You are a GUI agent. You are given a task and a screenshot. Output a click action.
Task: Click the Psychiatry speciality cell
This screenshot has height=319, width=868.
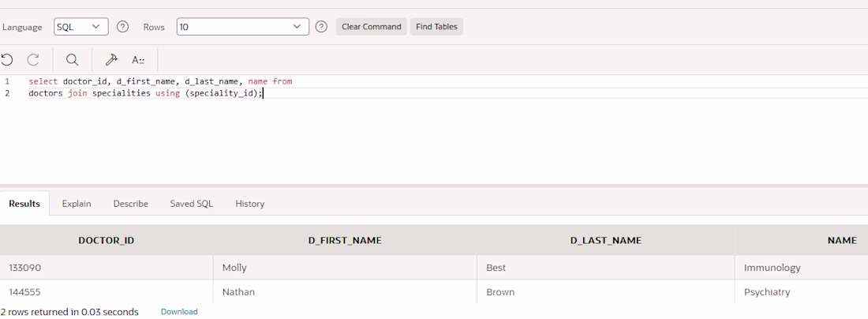(802, 291)
